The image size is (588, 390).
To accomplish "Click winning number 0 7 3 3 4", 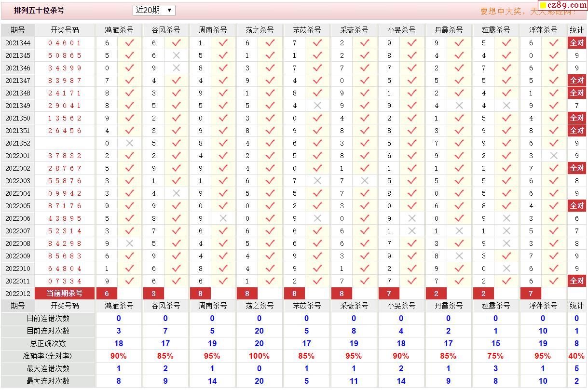I will (65, 281).
